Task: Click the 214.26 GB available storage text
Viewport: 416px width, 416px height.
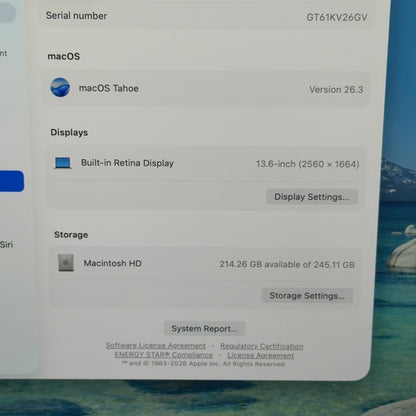Action: point(287,264)
